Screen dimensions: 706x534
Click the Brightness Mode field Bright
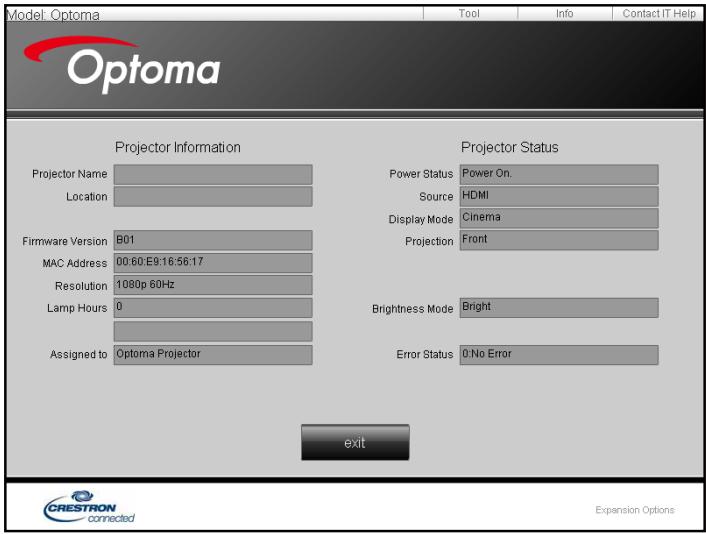click(559, 308)
